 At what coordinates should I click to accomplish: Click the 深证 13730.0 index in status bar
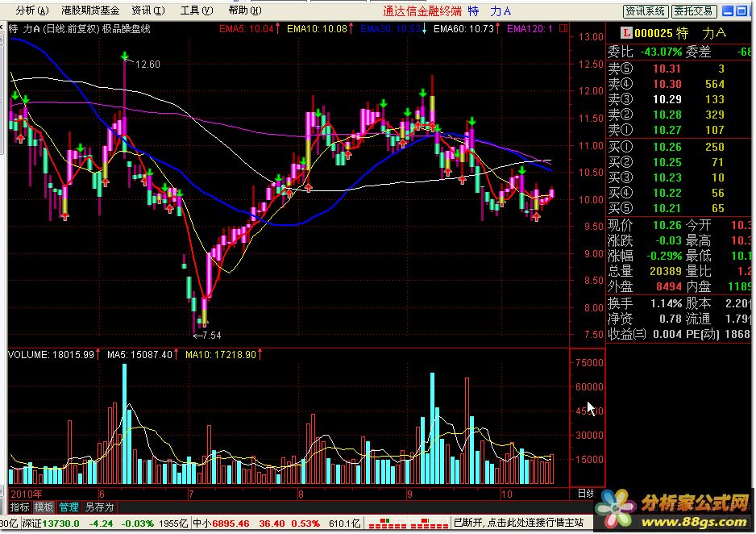[51, 523]
